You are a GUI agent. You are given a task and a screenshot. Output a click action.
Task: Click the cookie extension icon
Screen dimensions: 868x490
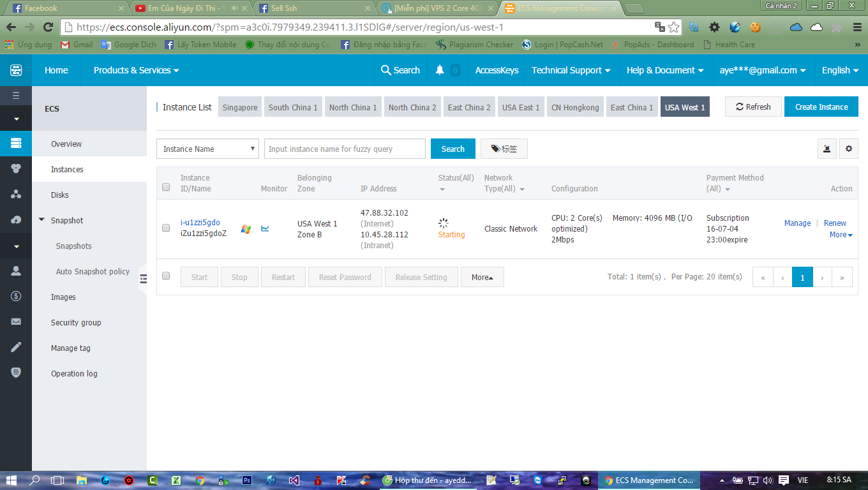click(x=756, y=27)
